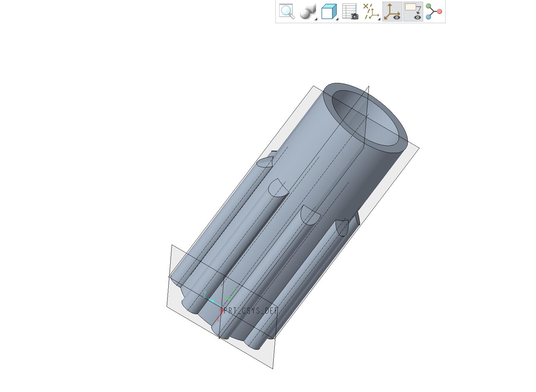Open saved orientations cube icon

[329, 12]
